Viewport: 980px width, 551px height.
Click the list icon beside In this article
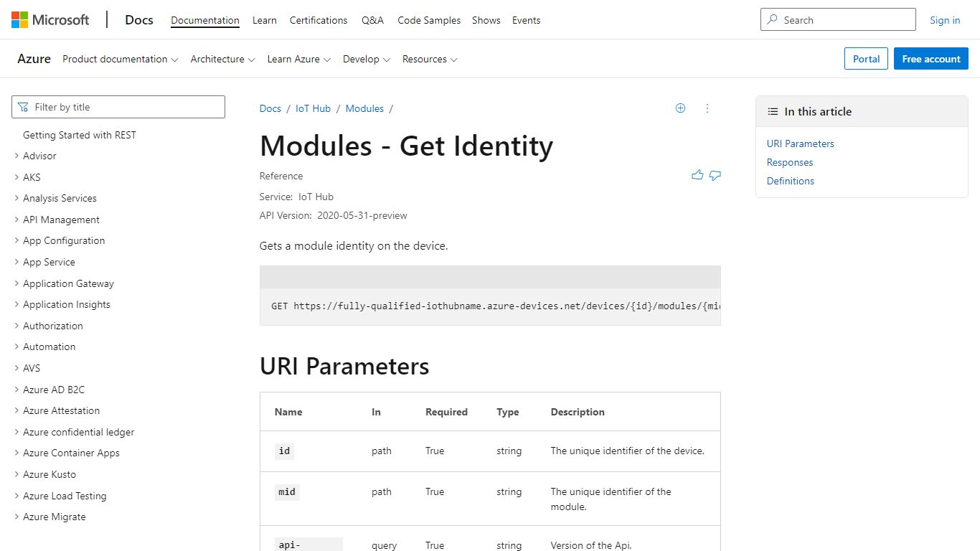tap(773, 111)
